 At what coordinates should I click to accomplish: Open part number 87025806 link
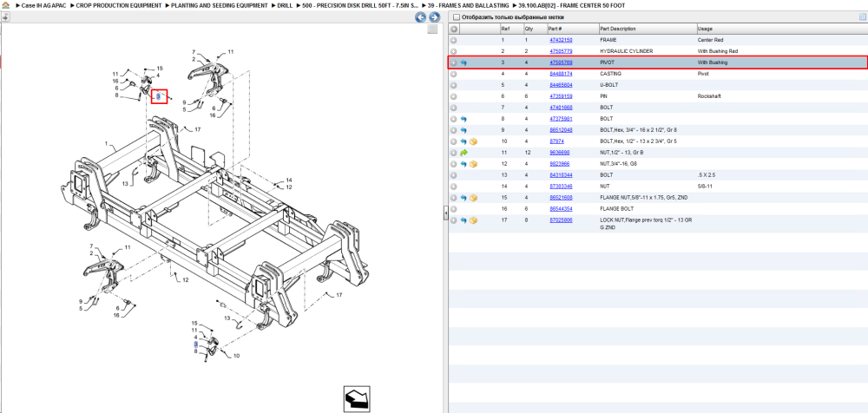click(x=561, y=220)
